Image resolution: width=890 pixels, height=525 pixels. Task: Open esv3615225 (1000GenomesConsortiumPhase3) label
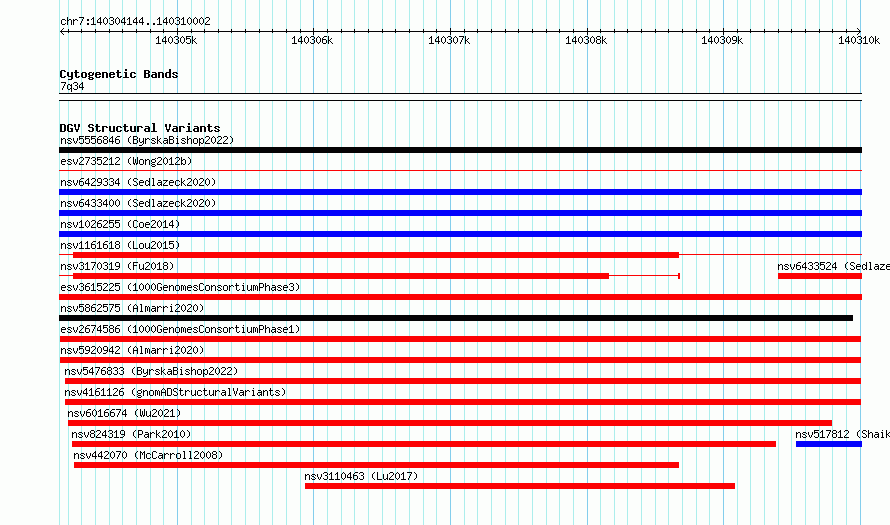coord(180,287)
